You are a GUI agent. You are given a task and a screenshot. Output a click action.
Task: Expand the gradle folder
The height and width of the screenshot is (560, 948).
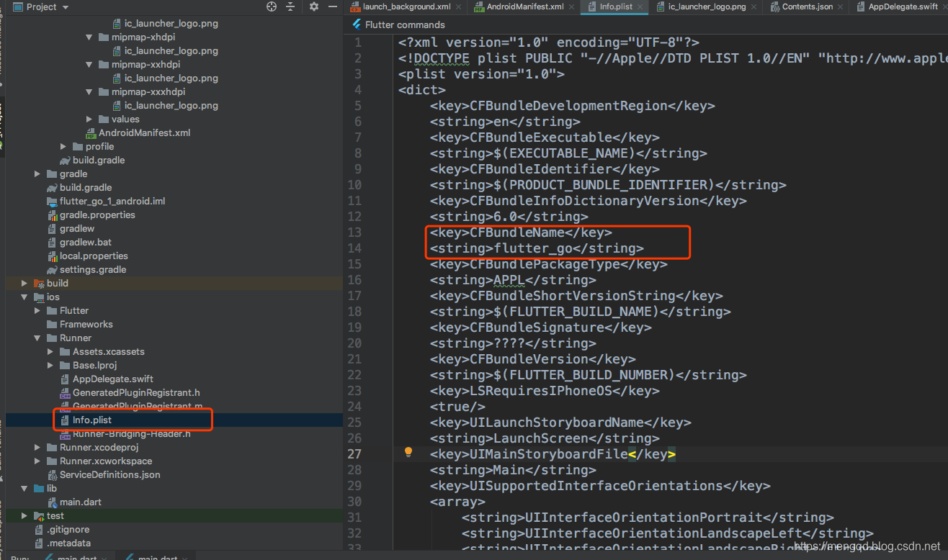tap(37, 174)
